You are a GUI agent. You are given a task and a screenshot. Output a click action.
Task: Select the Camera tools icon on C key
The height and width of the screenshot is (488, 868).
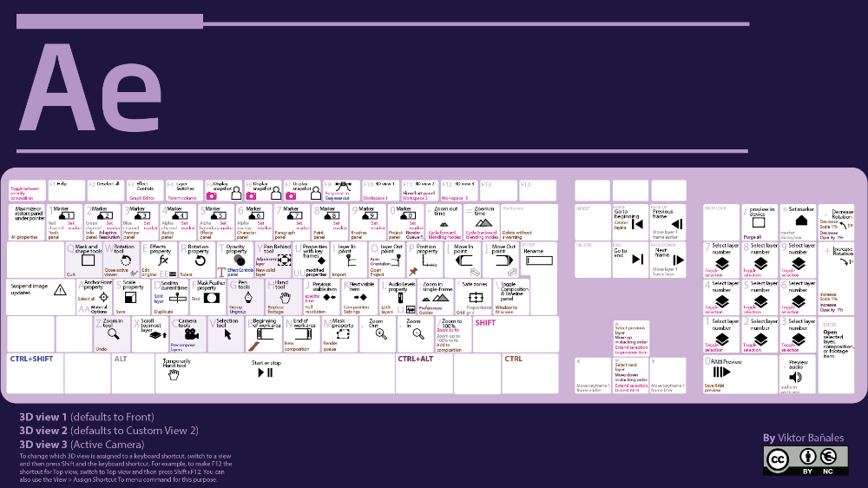pos(192,334)
